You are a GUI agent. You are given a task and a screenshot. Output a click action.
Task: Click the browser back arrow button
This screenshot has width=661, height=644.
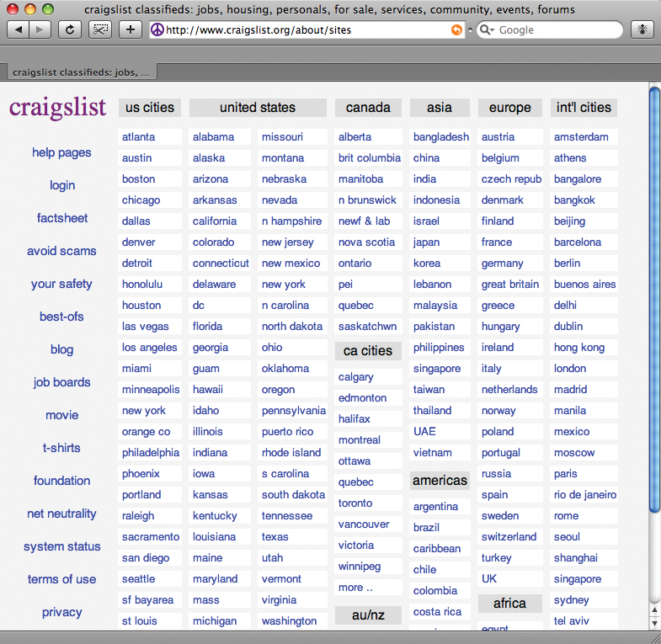tap(19, 29)
